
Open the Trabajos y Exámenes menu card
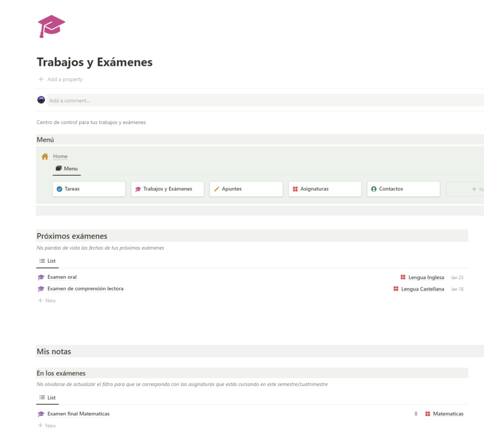168,189
